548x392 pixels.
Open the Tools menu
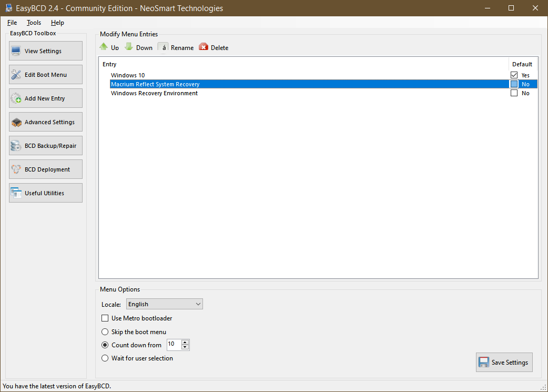point(34,23)
